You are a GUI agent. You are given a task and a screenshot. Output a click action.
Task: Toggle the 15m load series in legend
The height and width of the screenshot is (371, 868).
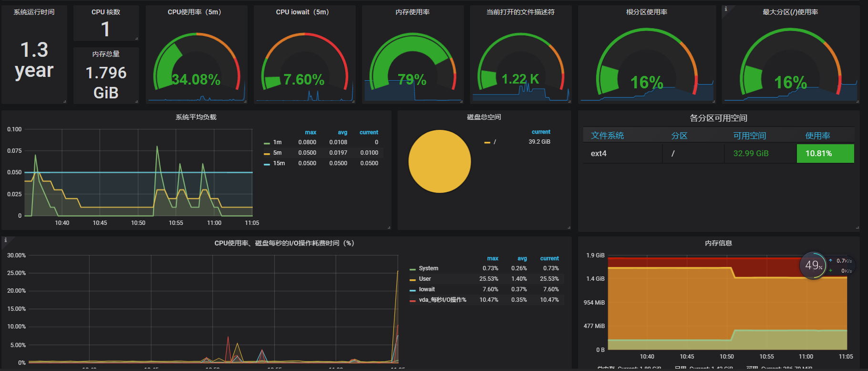tap(279, 163)
